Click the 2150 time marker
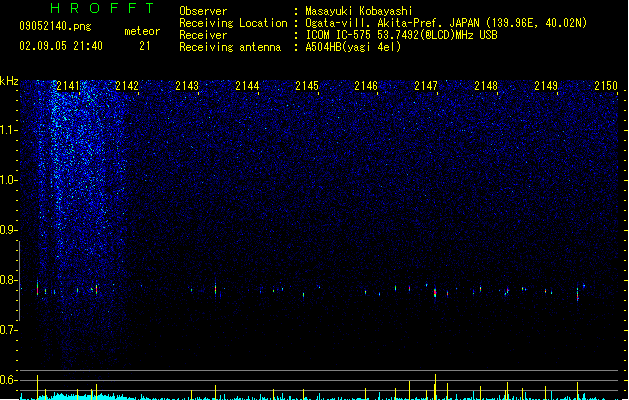629x400 pixels. pos(606,86)
